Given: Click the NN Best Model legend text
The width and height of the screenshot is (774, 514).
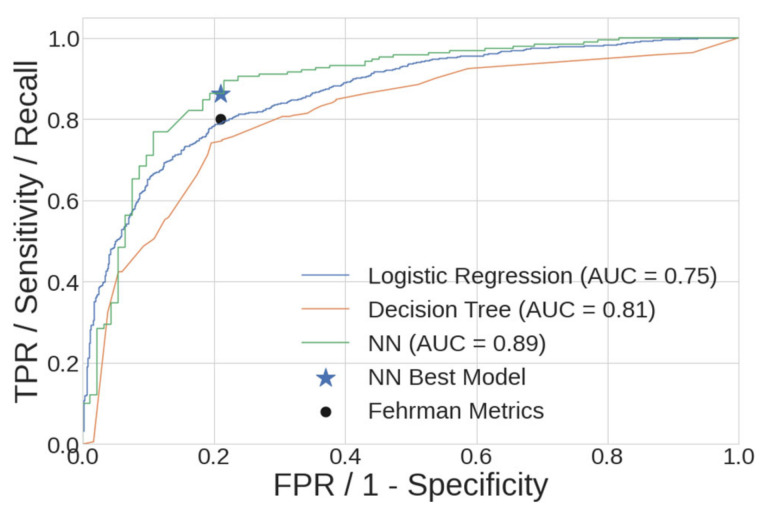Looking at the screenshot, I should point(446,378).
